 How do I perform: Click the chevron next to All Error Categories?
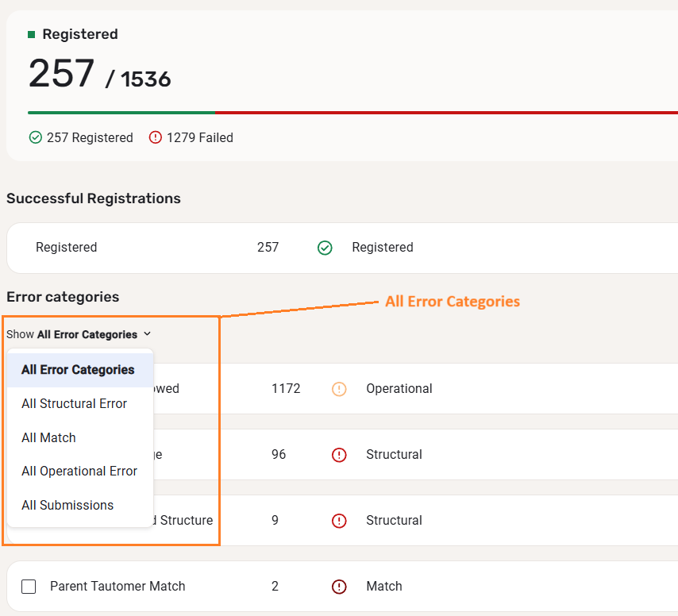click(x=148, y=334)
